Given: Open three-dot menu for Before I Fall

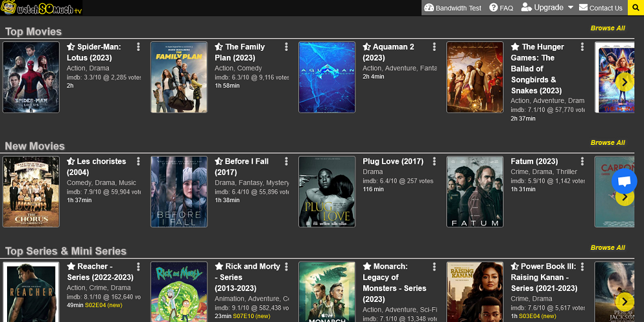Looking at the screenshot, I should tap(287, 161).
